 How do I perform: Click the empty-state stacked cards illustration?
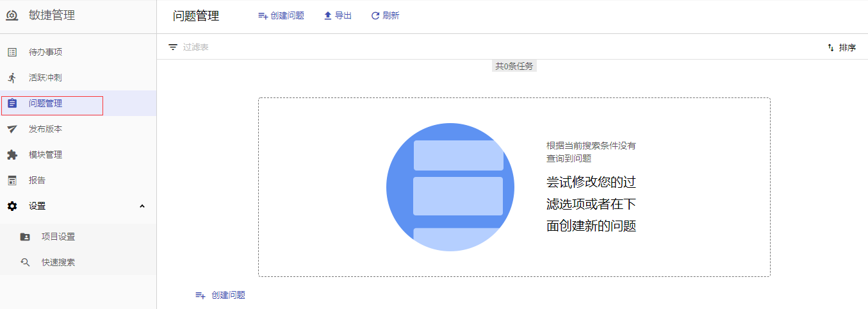coord(450,187)
